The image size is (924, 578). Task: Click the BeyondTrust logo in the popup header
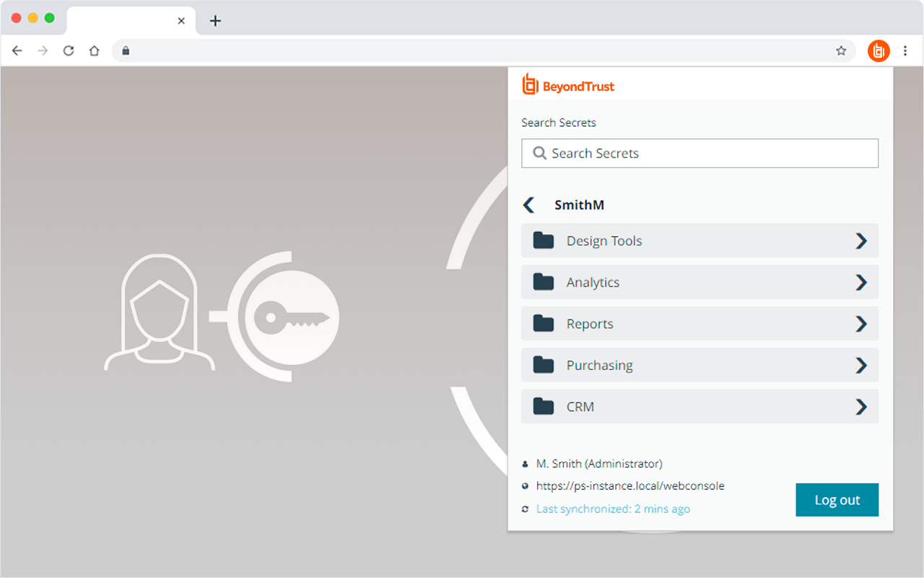pos(529,85)
